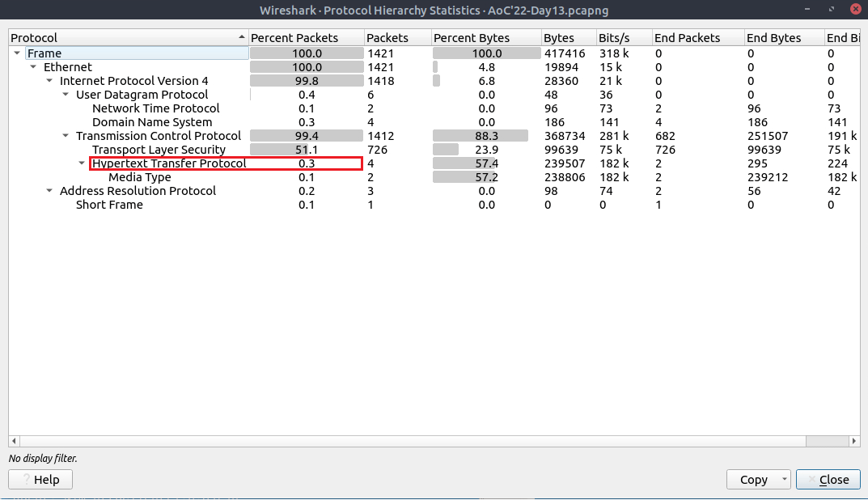
Task: Select the User Datagram Protocol row
Action: [x=434, y=95]
